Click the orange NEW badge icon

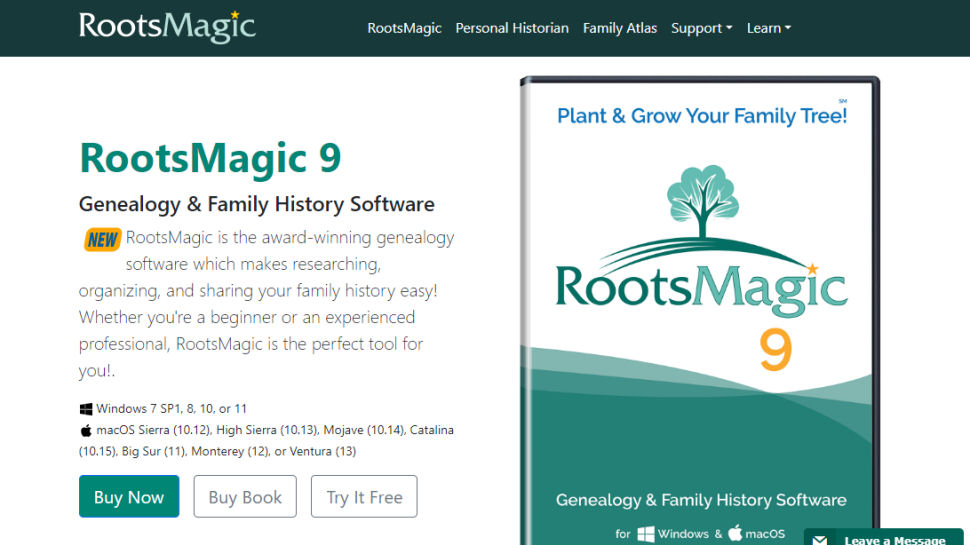(x=102, y=239)
